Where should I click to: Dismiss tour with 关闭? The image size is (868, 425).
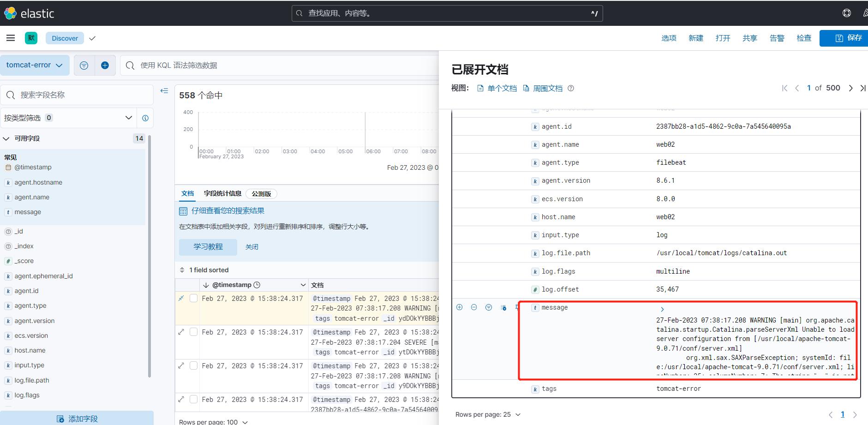point(251,247)
